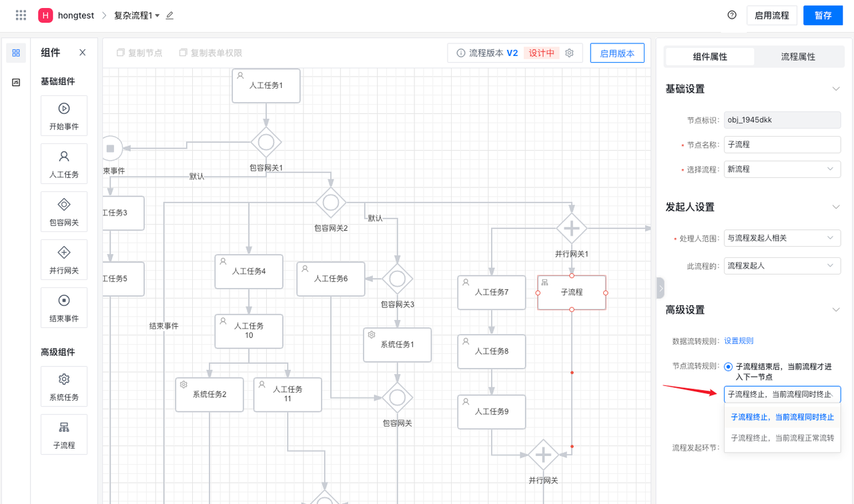
Task: Click the 子流程 subprocess component in palette
Action: [x=64, y=434]
